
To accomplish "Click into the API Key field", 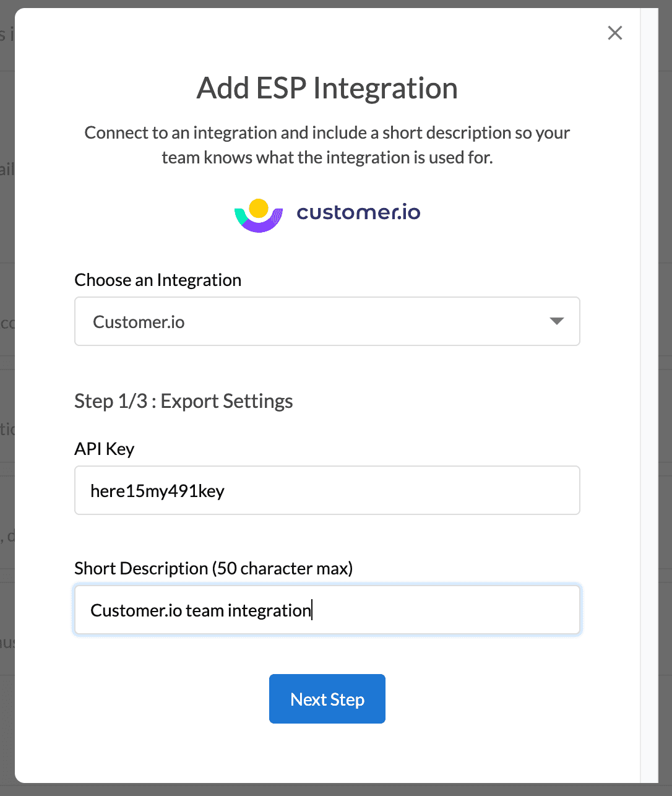I will click(x=327, y=490).
